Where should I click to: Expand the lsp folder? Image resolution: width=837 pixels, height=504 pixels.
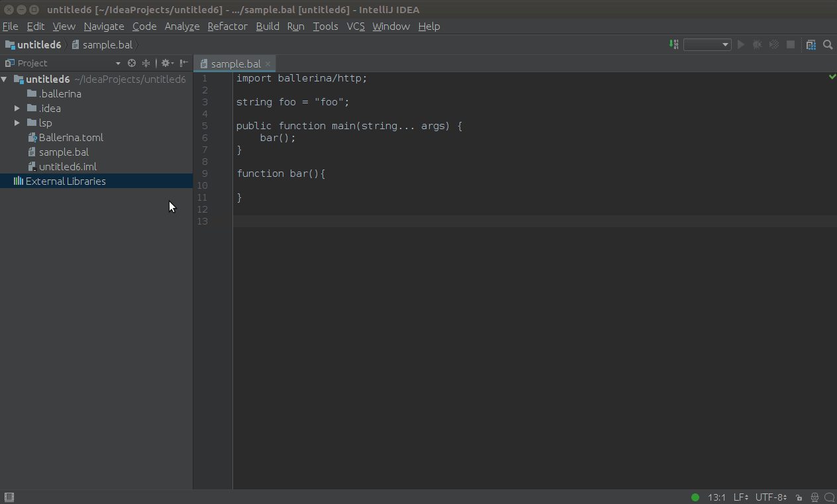[x=17, y=123]
